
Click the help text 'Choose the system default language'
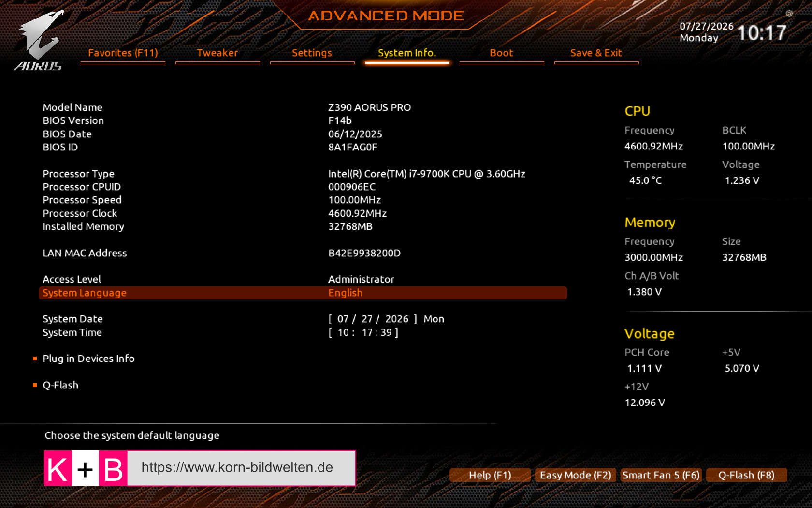coord(132,435)
